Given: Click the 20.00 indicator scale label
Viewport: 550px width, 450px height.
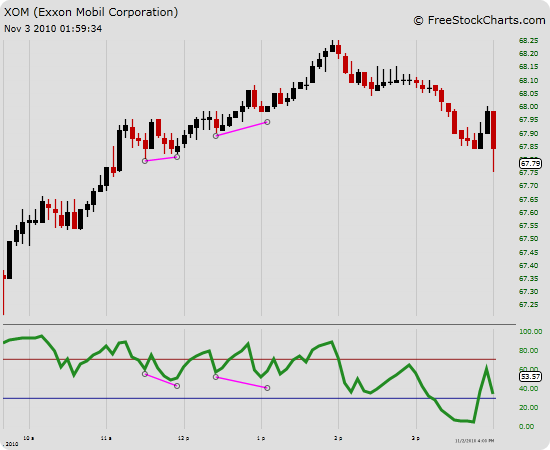Looking at the screenshot, I should 528,408.
